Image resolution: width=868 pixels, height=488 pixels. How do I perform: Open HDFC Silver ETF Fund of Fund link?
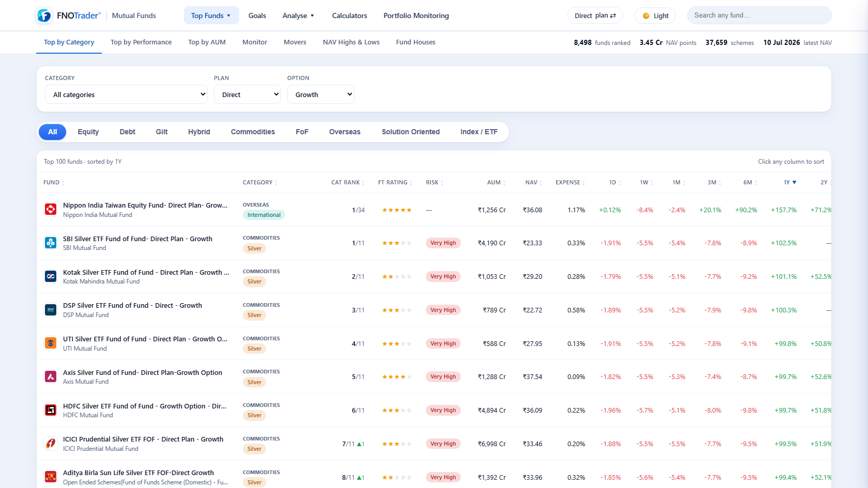145,406
